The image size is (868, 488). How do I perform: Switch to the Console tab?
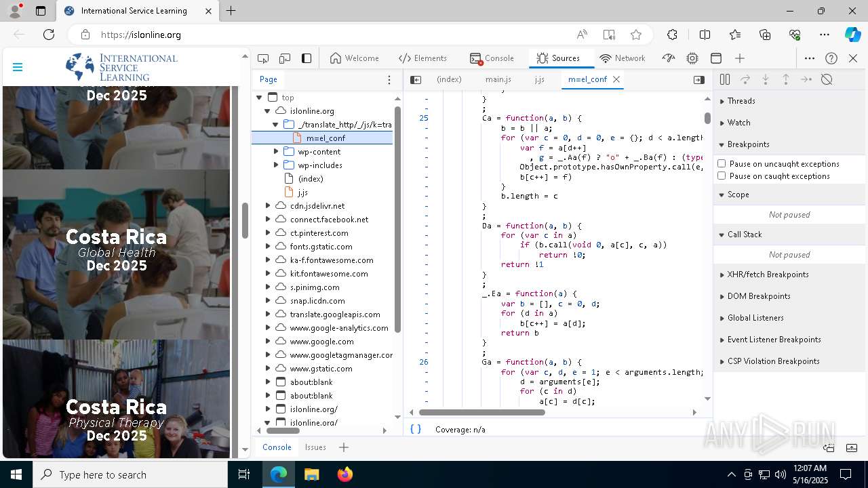click(x=493, y=58)
